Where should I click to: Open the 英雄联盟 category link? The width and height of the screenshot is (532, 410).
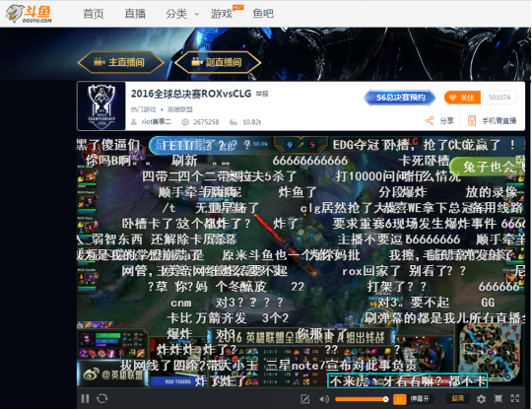(180, 109)
